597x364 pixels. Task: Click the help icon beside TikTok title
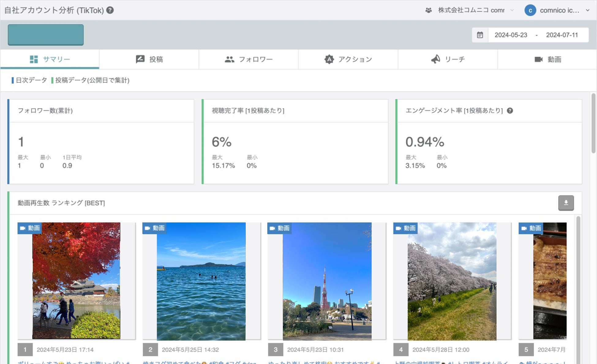(x=110, y=10)
